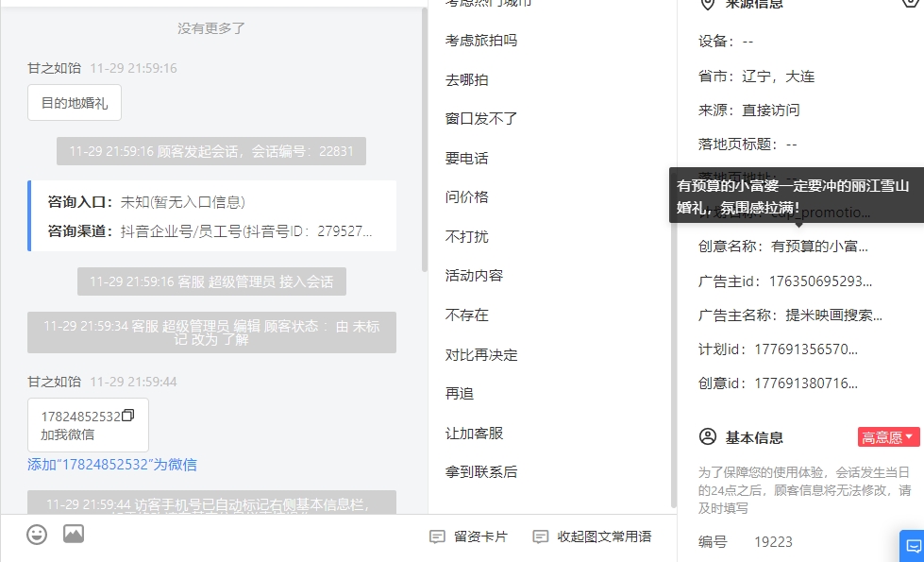Click the 广告主名称 提米映画 field
This screenshot has height=562, width=924.
point(790,315)
